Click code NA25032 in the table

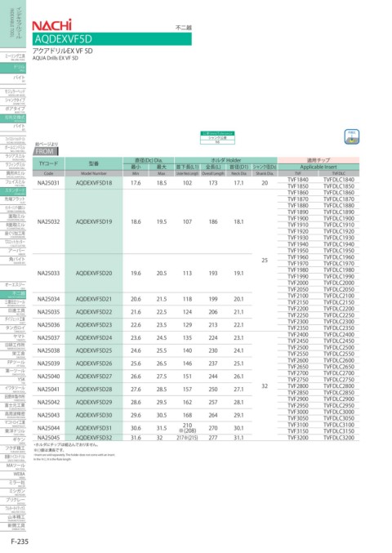coord(49,222)
